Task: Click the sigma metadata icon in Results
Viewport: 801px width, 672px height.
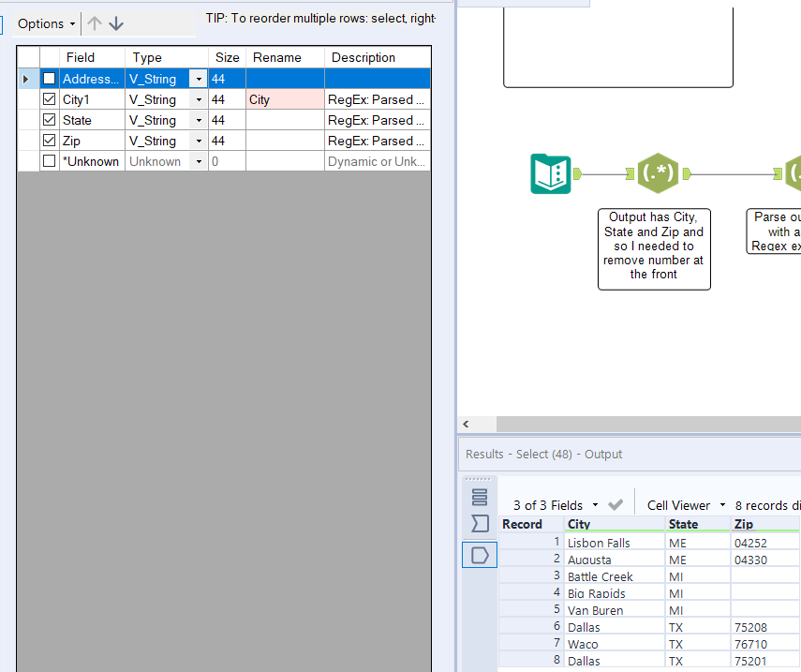Action: pos(480,523)
